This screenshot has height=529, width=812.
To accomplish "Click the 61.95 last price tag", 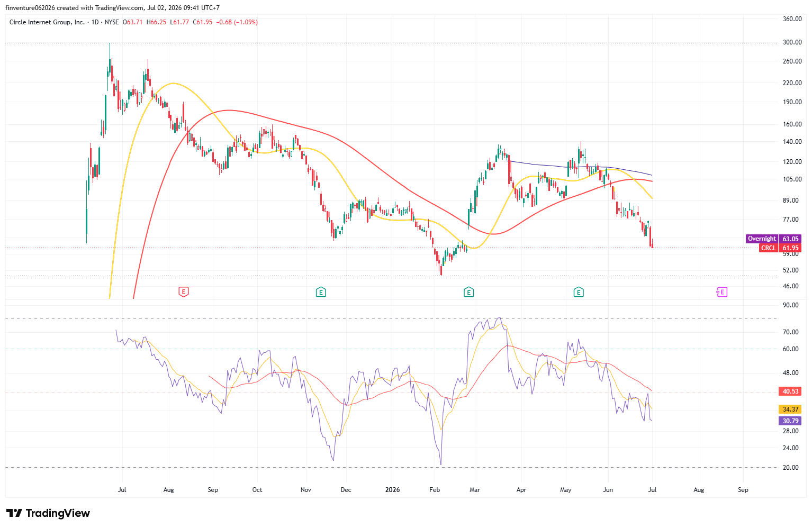I will [791, 248].
